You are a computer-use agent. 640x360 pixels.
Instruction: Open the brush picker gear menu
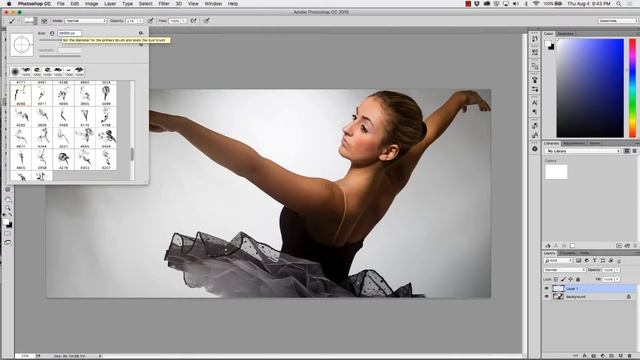(141, 33)
